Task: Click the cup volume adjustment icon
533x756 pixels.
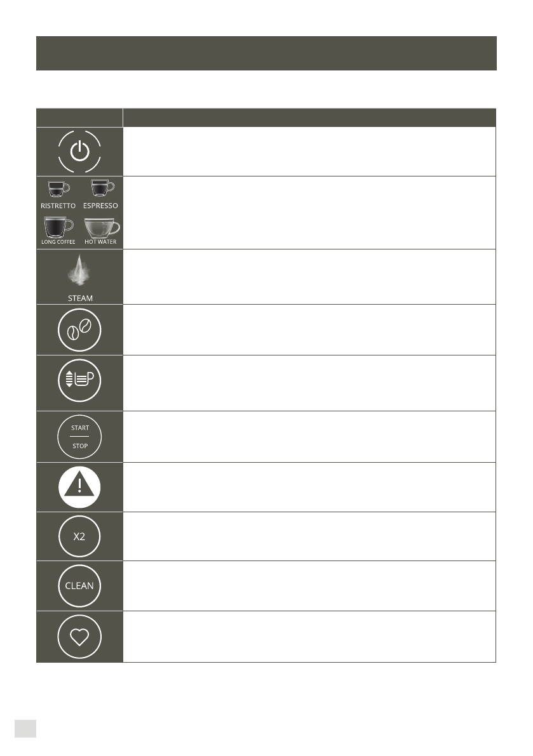Action: [79, 380]
